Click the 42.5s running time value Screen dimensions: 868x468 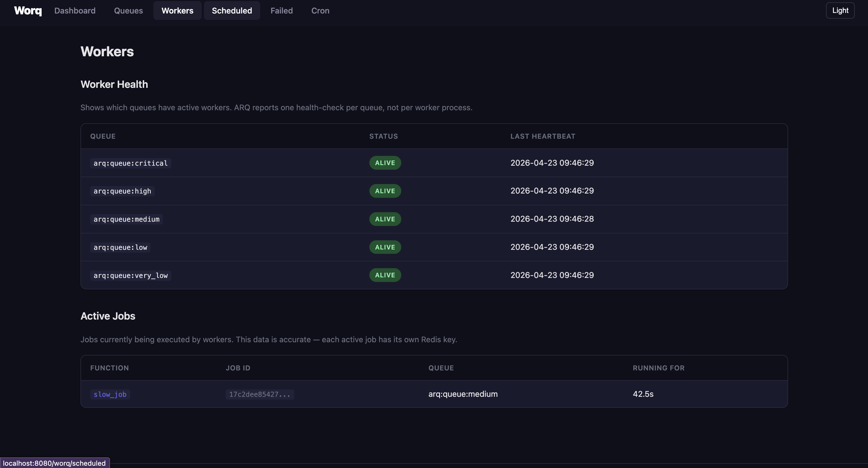(643, 394)
